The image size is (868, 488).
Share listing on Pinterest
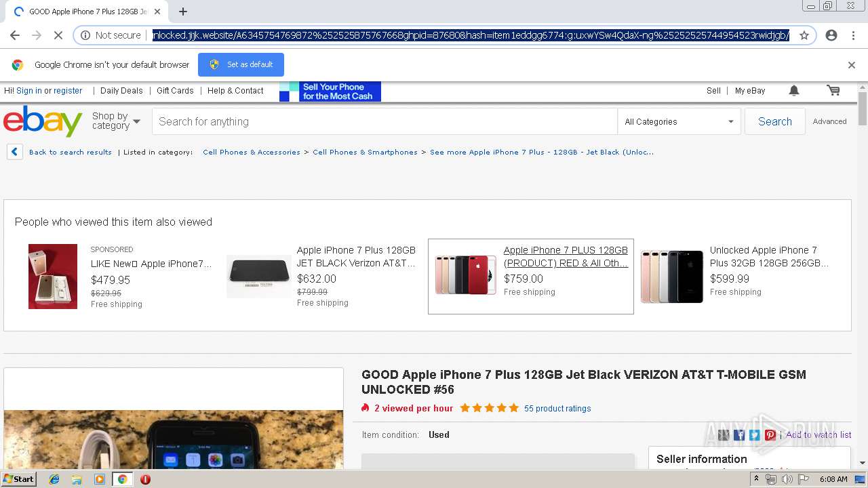point(770,435)
